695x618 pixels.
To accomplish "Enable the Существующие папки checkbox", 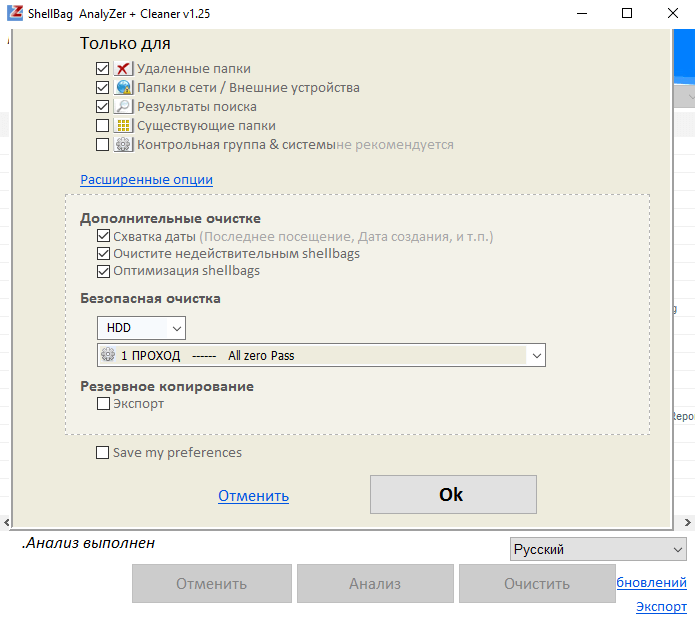I will [x=102, y=126].
